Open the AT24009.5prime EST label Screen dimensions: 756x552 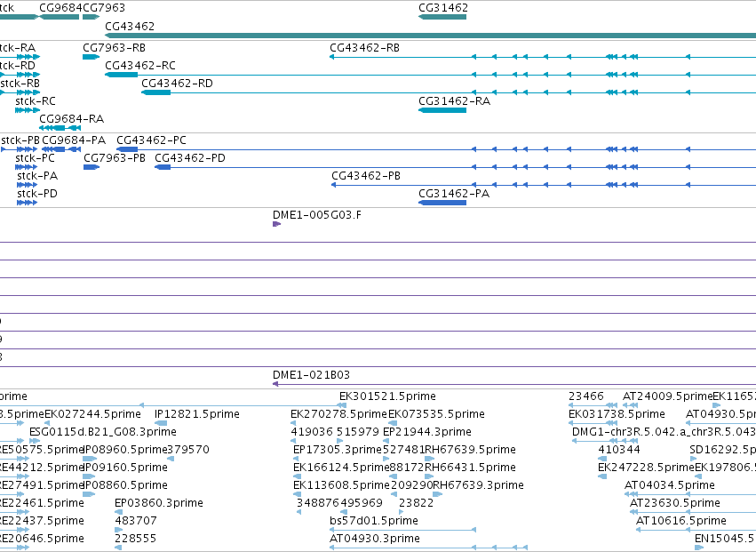point(668,396)
